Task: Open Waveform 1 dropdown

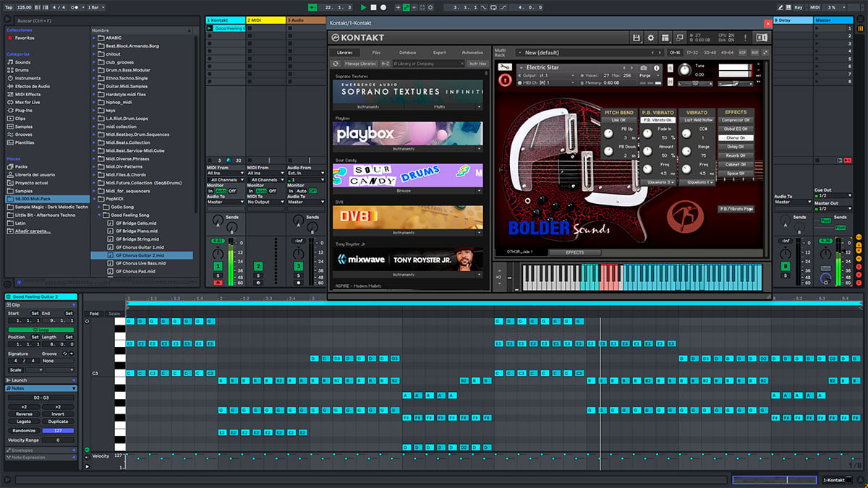Action: (x=699, y=182)
